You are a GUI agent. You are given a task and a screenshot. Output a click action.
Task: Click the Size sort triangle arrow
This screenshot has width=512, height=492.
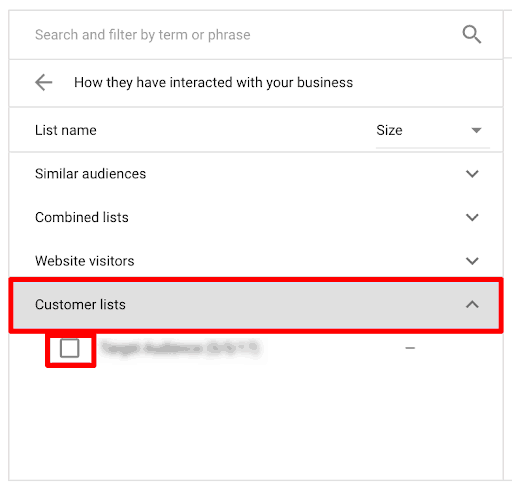[476, 130]
